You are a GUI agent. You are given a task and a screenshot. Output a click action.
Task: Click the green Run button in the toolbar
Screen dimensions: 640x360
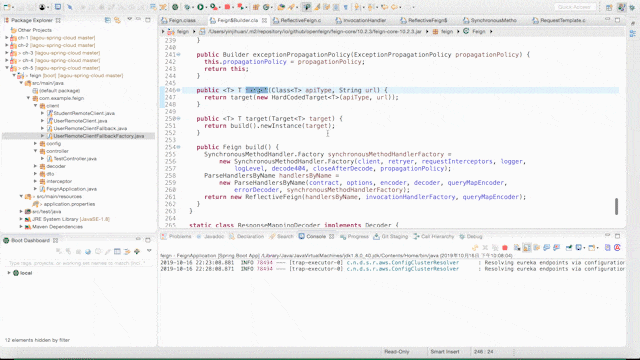click(x=200, y=7)
